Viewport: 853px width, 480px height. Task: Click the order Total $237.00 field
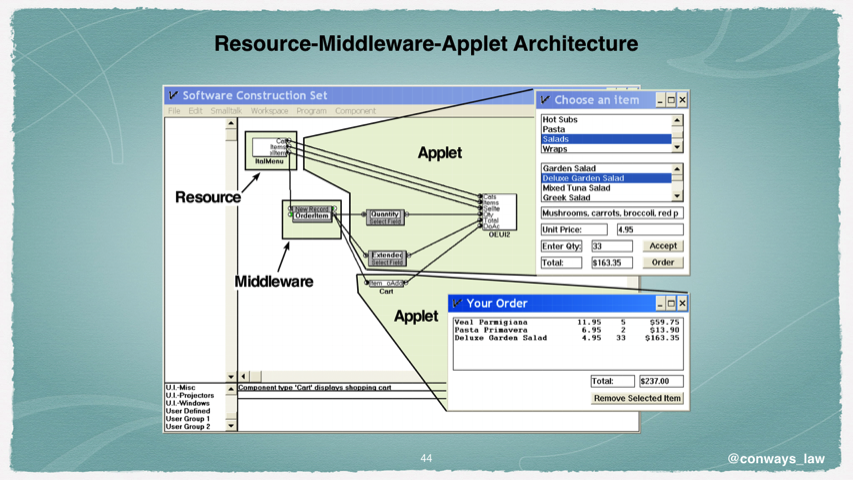(x=661, y=381)
